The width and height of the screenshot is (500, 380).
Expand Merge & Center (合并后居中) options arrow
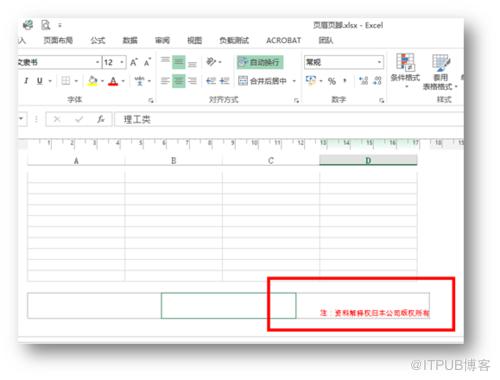294,81
